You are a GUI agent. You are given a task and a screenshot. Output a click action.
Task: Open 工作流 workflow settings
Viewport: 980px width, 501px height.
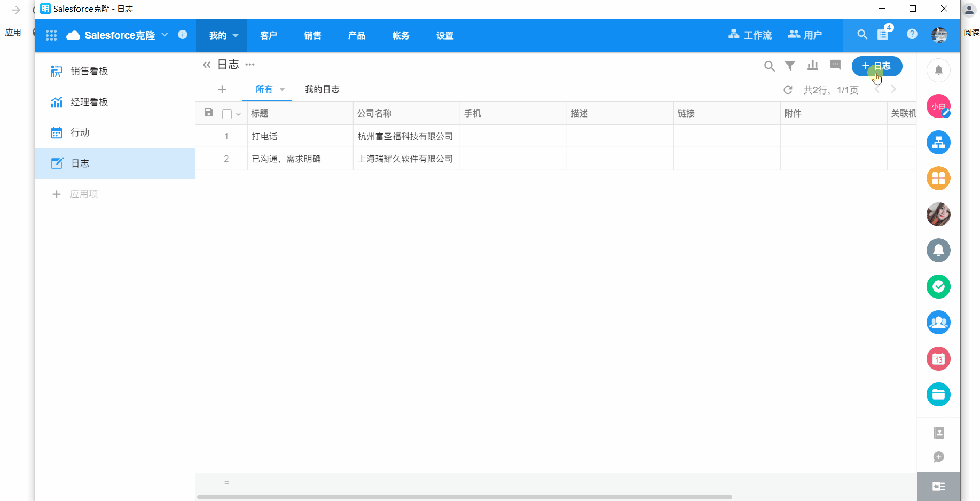[x=750, y=35]
